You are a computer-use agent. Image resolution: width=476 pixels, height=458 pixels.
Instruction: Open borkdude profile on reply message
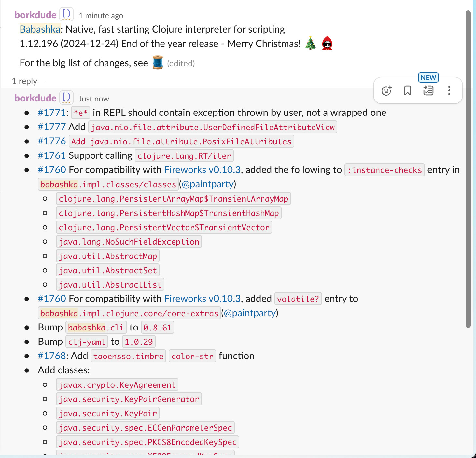click(35, 98)
